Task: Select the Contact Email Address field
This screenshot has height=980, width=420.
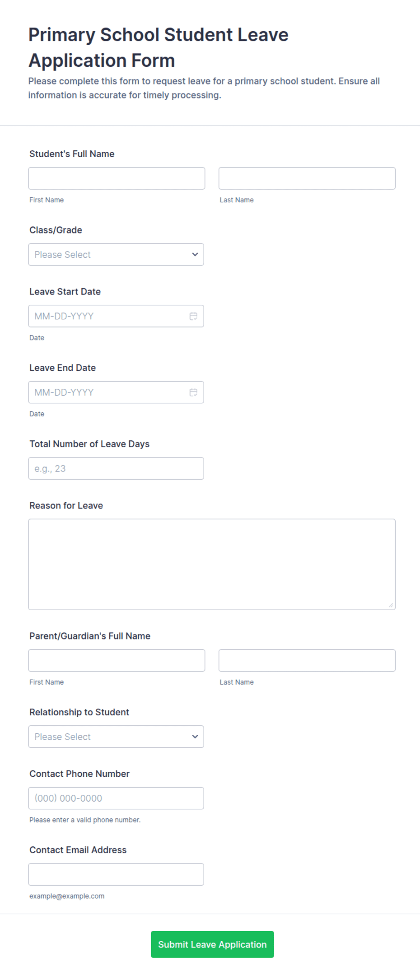Action: 116,874
